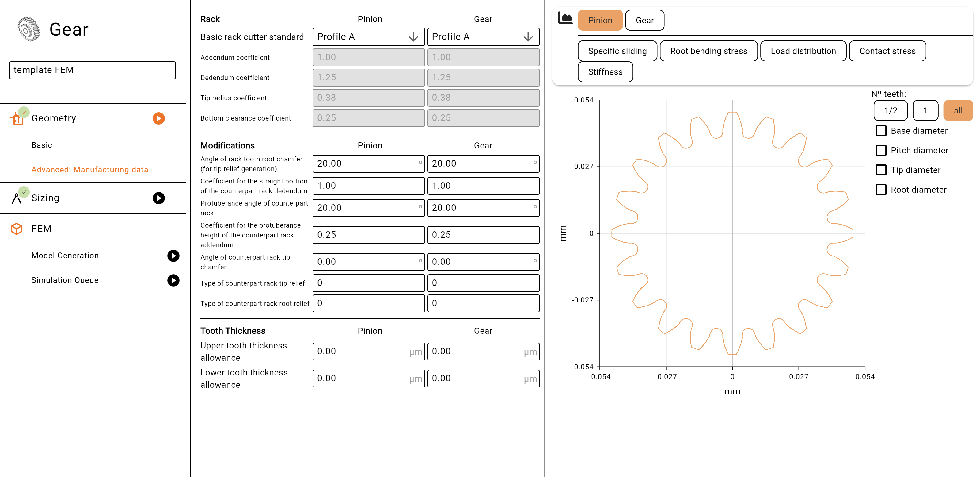Viewport: 980px width, 477px height.
Task: Click the template FEM name field
Action: coord(93,70)
